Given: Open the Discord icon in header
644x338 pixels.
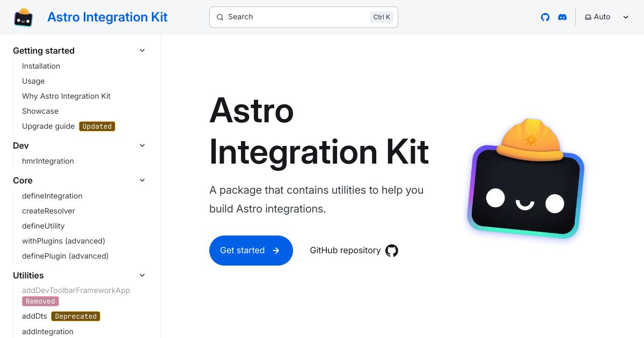Looking at the screenshot, I should point(562,17).
